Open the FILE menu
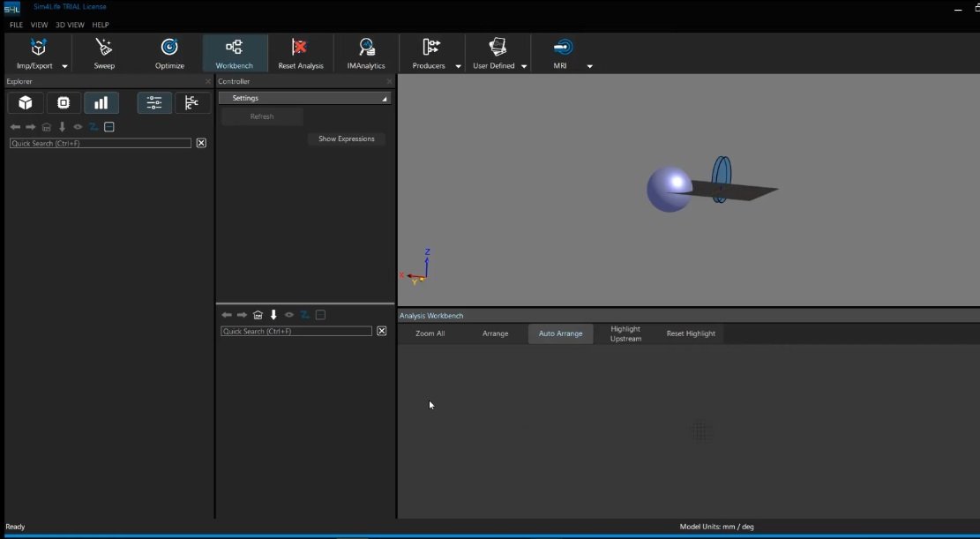 16,25
